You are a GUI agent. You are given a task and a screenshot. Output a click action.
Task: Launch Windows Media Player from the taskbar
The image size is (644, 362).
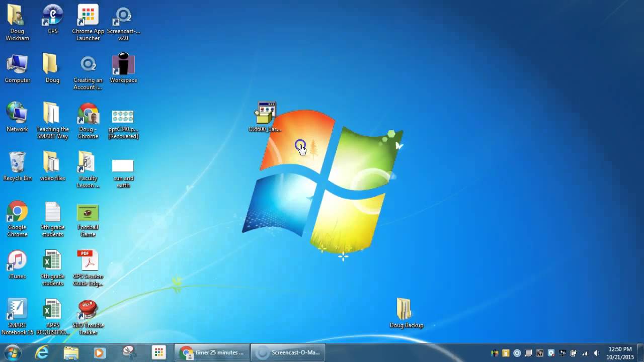coord(100,352)
